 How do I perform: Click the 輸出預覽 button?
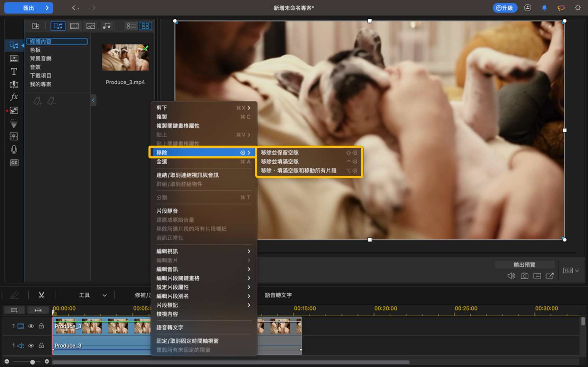coord(524,265)
